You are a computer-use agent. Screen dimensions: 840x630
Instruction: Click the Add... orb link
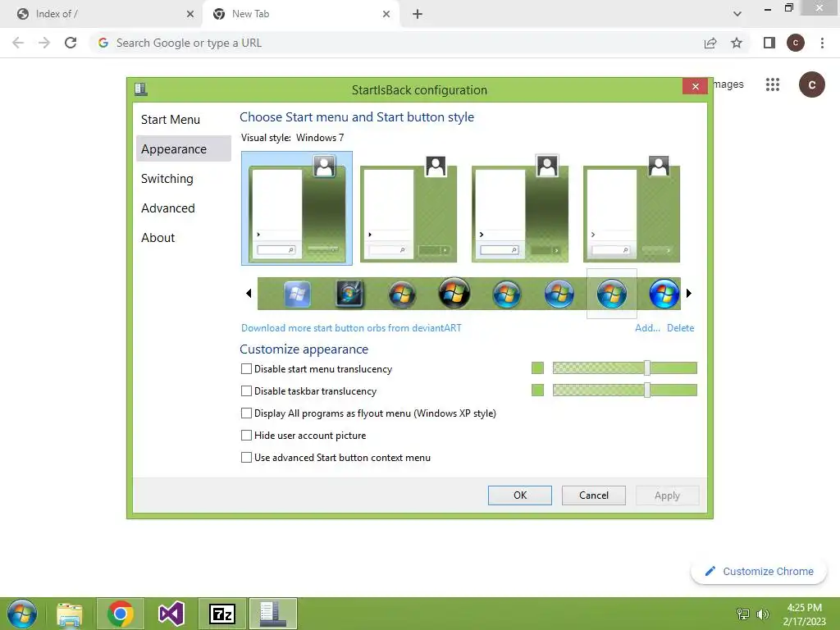647,328
